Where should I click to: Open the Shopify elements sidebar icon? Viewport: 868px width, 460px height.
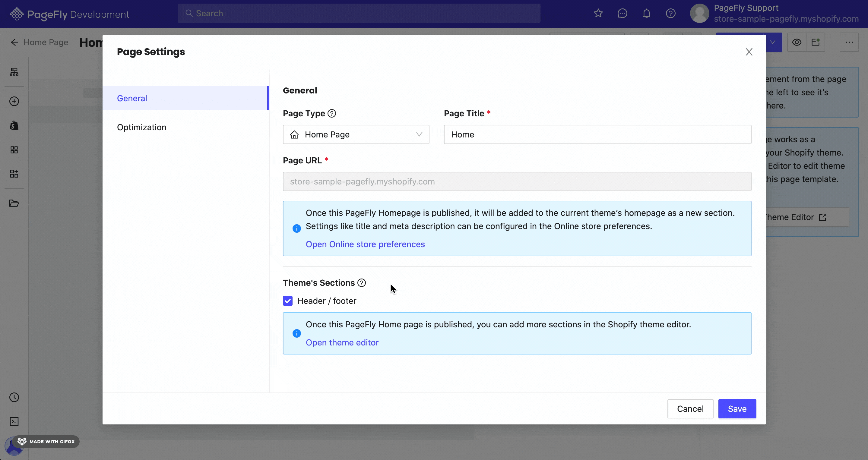coord(14,126)
